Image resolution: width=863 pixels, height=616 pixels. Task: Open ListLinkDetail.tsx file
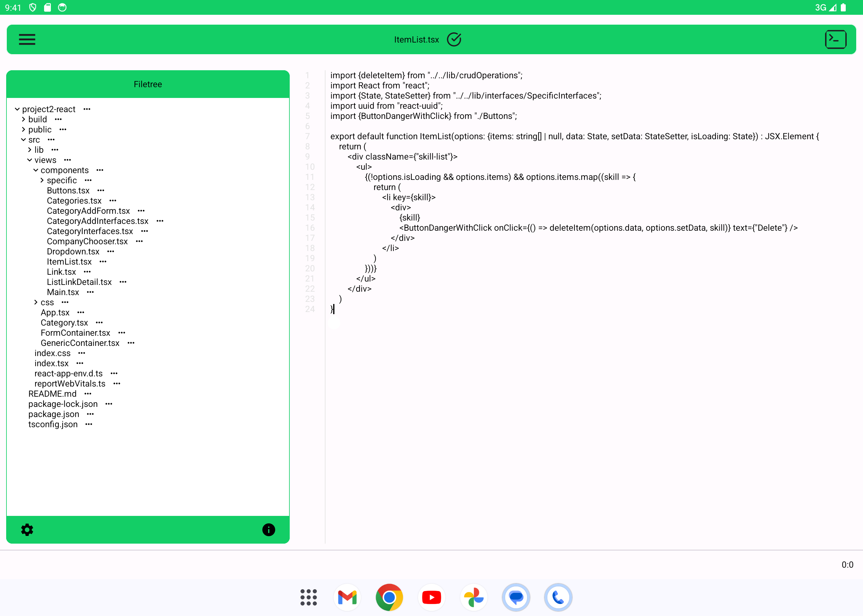[x=79, y=282]
